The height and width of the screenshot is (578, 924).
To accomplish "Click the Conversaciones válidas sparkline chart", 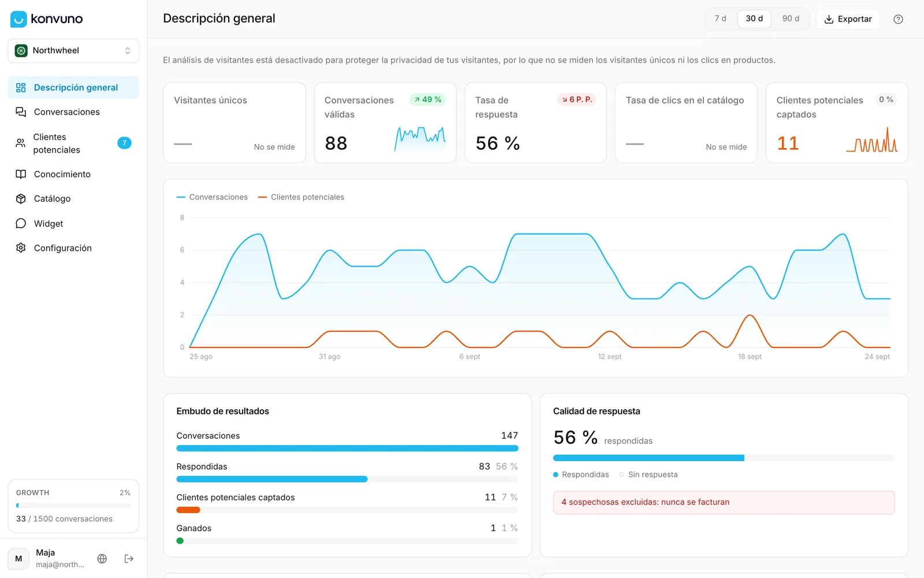I will coord(420,139).
